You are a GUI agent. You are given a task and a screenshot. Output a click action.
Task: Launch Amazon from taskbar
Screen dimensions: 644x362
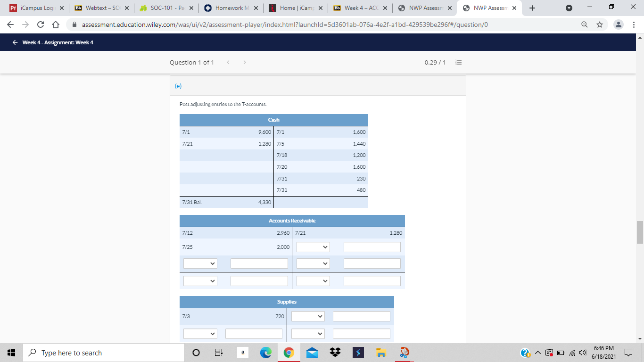pos(242,353)
